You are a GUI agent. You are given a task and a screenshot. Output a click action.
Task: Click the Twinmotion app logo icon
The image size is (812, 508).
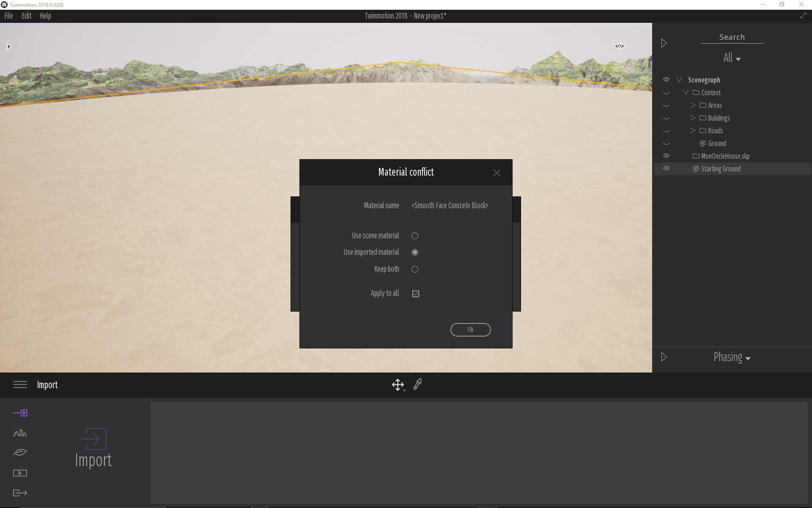pyautogui.click(x=4, y=5)
